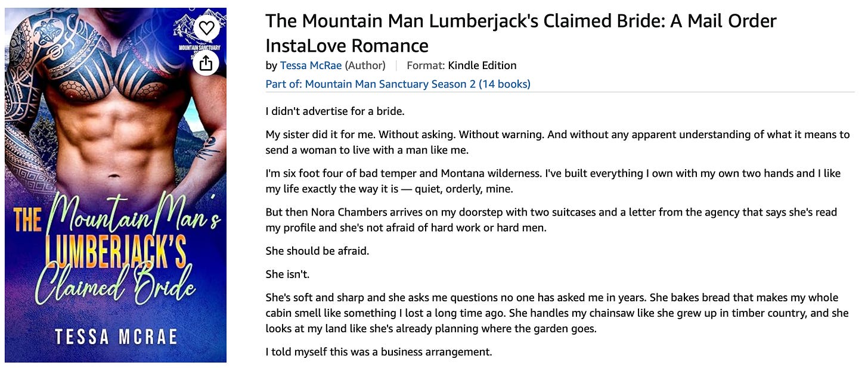
Task: Click "TESSA MCRAE" text on the cover
Action: pos(116,336)
